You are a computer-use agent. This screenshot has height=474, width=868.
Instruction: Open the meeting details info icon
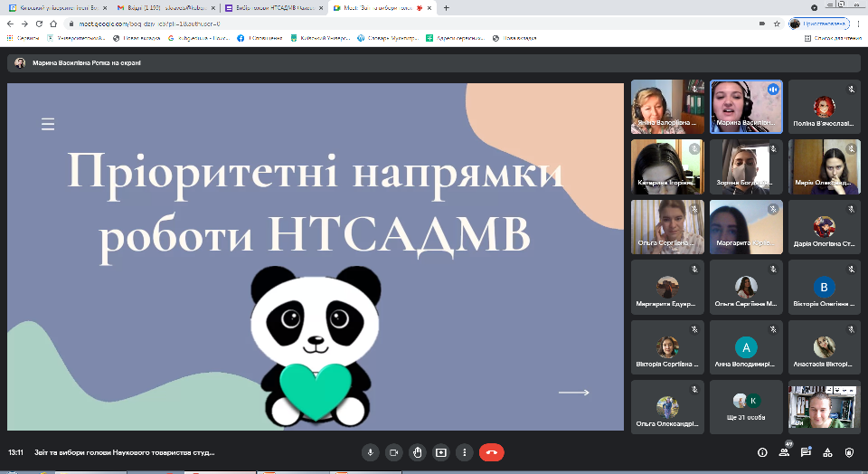click(761, 451)
